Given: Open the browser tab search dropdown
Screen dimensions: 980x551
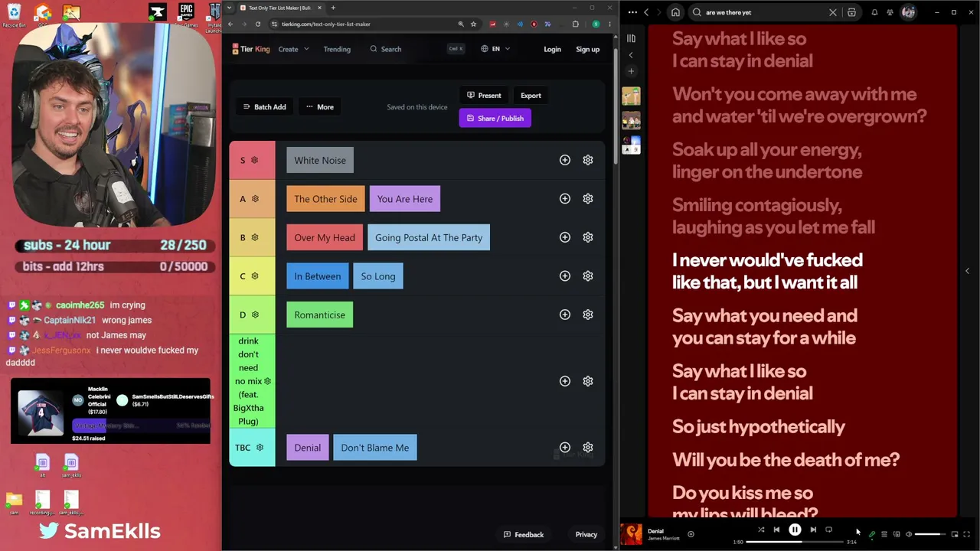Looking at the screenshot, I should tap(230, 8).
